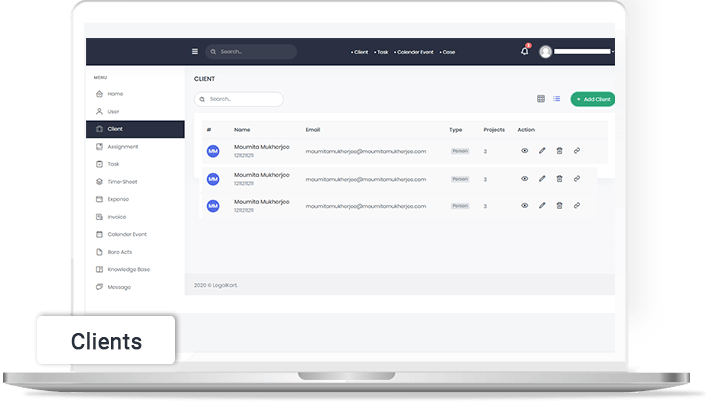Click the user avatar in the header
Screen dimensions: 715x403
point(545,51)
